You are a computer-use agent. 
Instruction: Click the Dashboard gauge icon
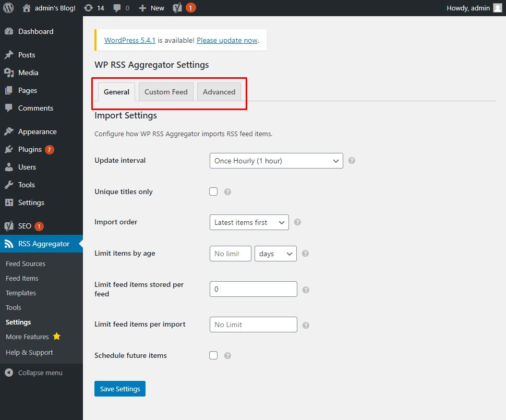pos(9,31)
